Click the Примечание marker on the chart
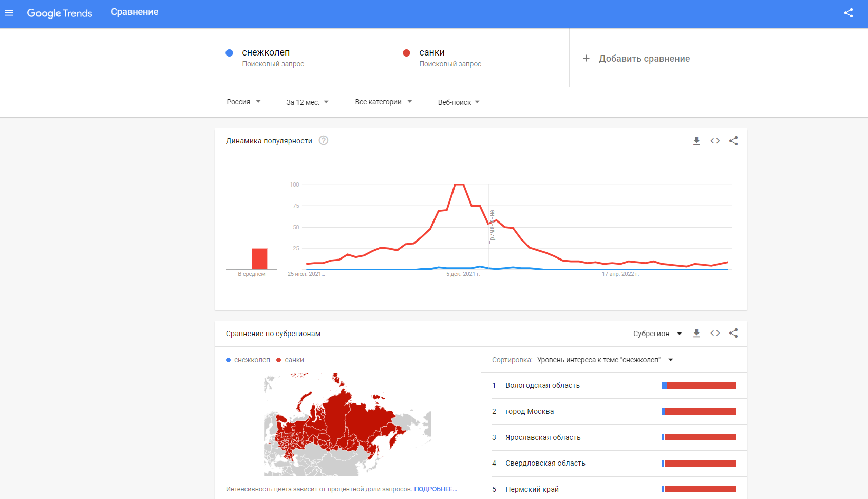The height and width of the screenshot is (499, 868). click(492, 227)
